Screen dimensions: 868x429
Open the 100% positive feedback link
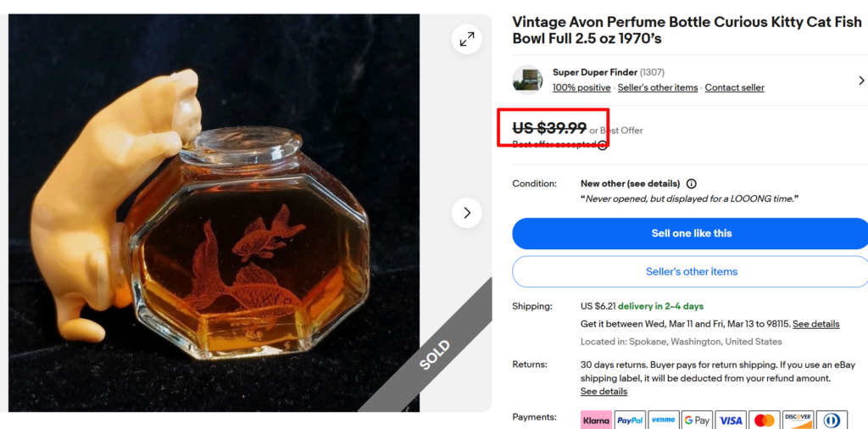click(x=581, y=88)
